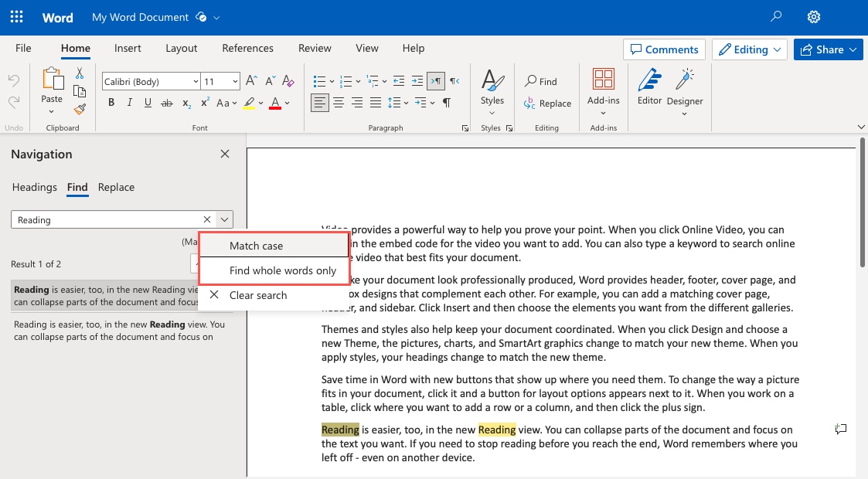
Task: Click the Clear search option
Action: 257,295
